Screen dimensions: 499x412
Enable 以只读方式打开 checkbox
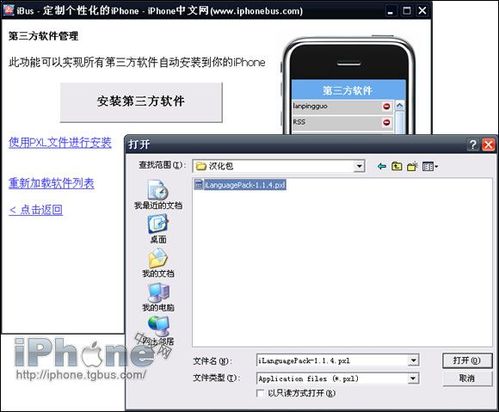260,393
